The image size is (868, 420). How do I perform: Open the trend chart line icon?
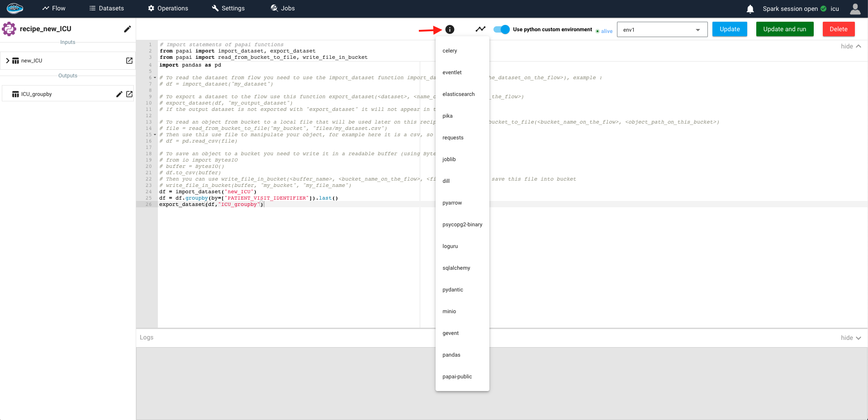pyautogui.click(x=480, y=29)
